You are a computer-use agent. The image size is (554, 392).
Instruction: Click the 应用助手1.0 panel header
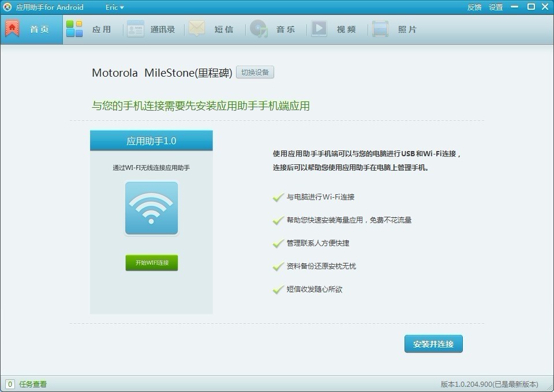pyautogui.click(x=151, y=141)
